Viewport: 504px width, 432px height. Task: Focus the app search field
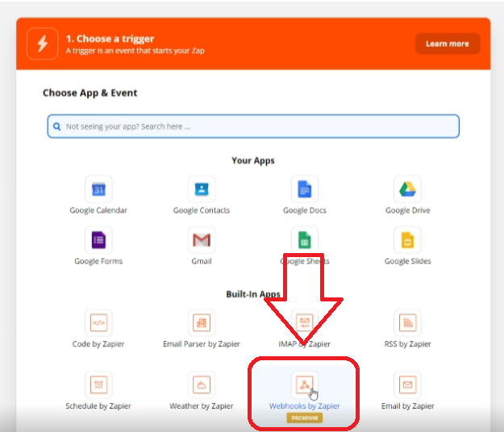pyautogui.click(x=253, y=127)
